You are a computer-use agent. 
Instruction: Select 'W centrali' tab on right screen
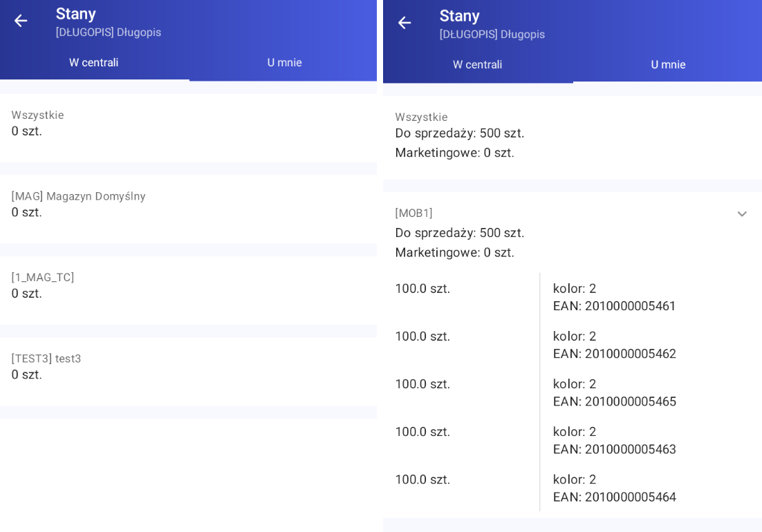tap(477, 64)
